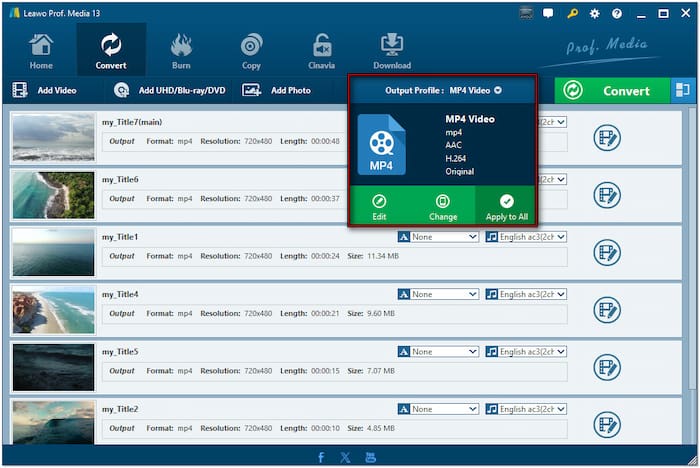Click Add Video film icon
This screenshot has height=468, width=700.
20,90
